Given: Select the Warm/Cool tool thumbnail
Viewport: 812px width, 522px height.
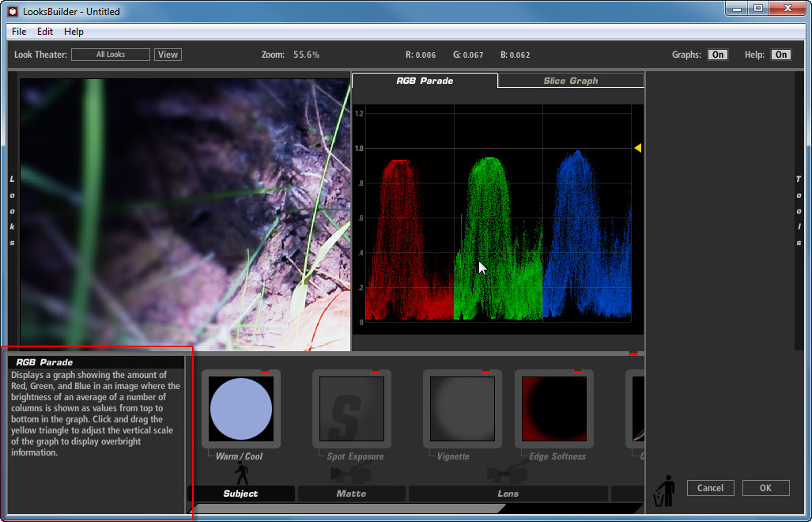Looking at the screenshot, I should [x=241, y=409].
